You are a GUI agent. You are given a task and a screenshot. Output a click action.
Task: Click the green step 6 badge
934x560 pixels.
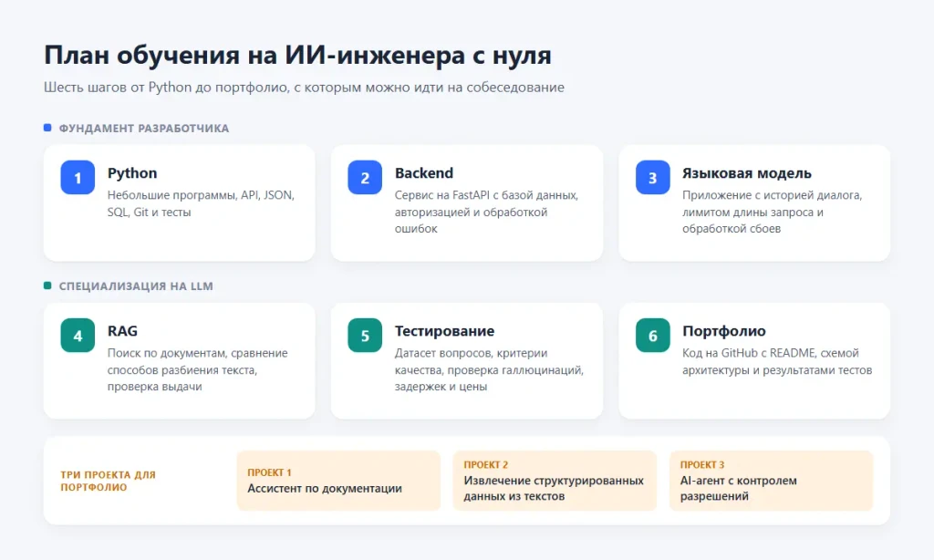click(x=653, y=336)
